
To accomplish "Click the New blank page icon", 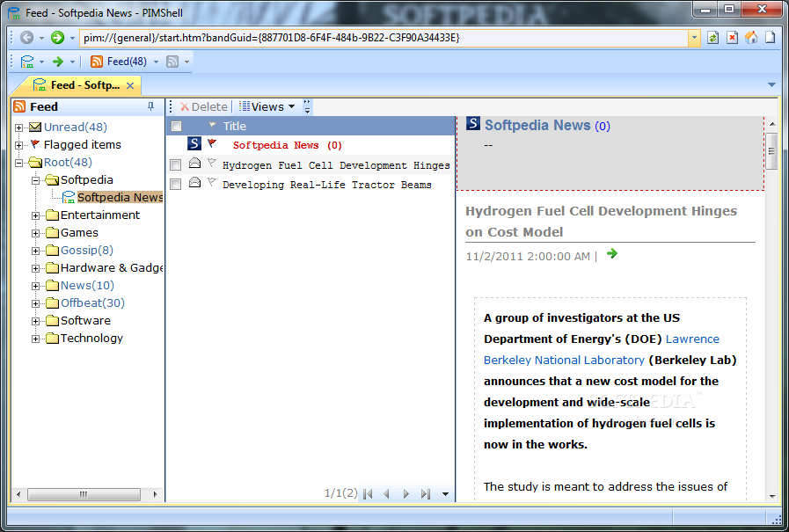I will coord(770,38).
